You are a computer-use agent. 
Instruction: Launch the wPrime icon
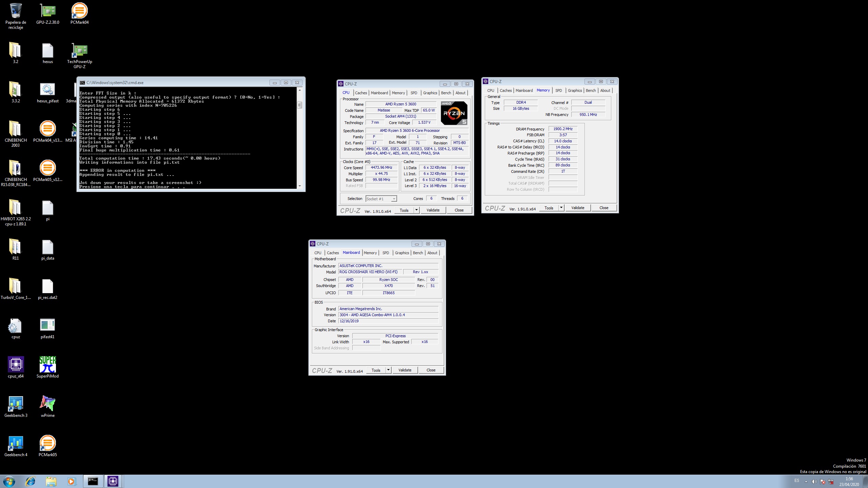pyautogui.click(x=47, y=407)
